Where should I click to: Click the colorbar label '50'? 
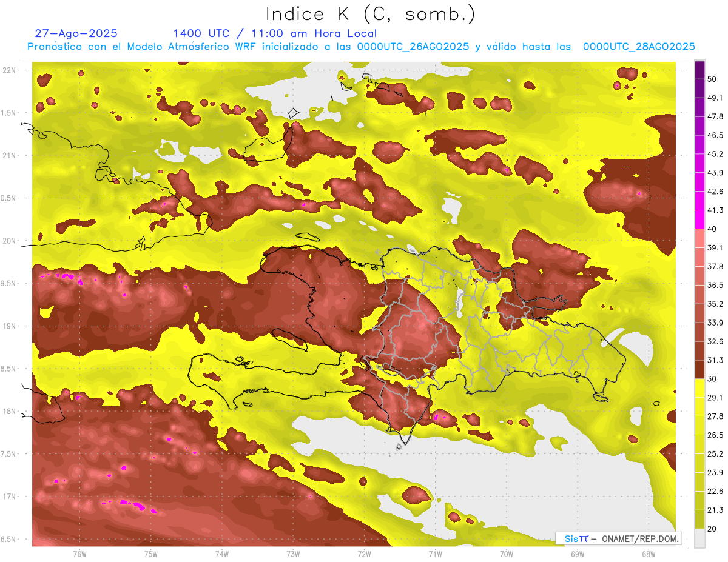tap(712, 79)
